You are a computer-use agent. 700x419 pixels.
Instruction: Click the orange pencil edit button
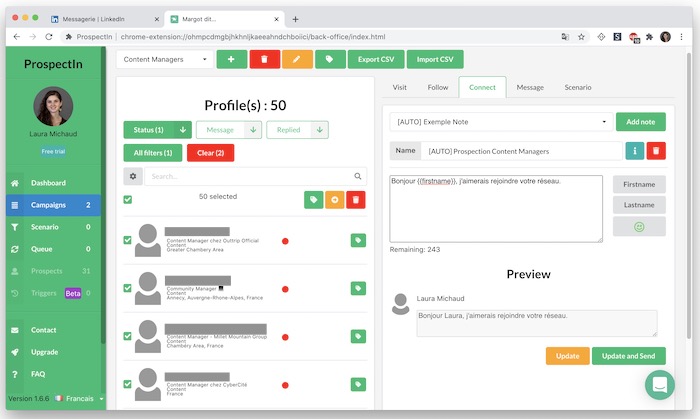[x=297, y=59]
